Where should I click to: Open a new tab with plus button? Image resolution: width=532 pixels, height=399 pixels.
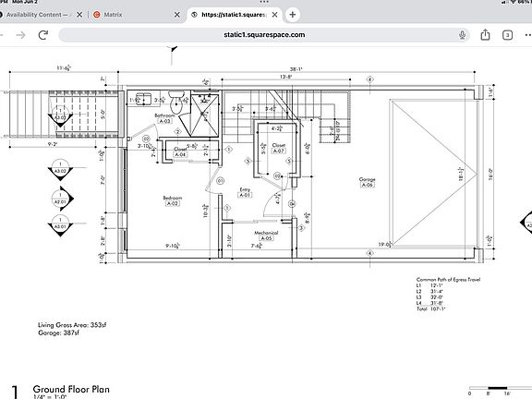(x=293, y=15)
